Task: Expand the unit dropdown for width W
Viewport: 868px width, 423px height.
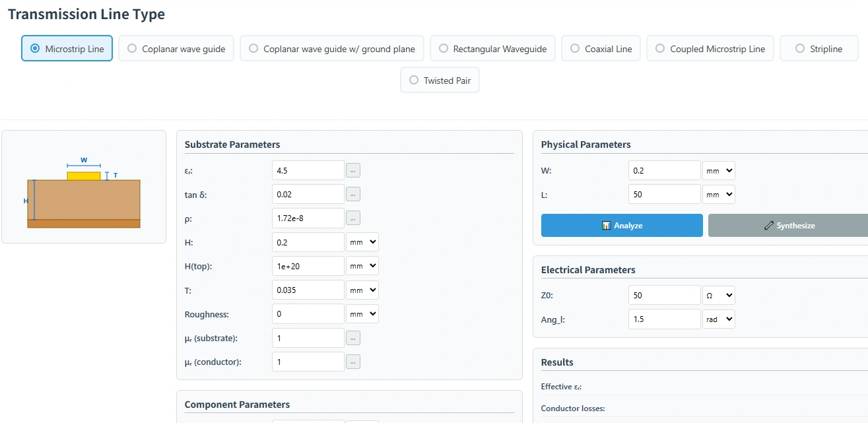Action: (x=719, y=170)
